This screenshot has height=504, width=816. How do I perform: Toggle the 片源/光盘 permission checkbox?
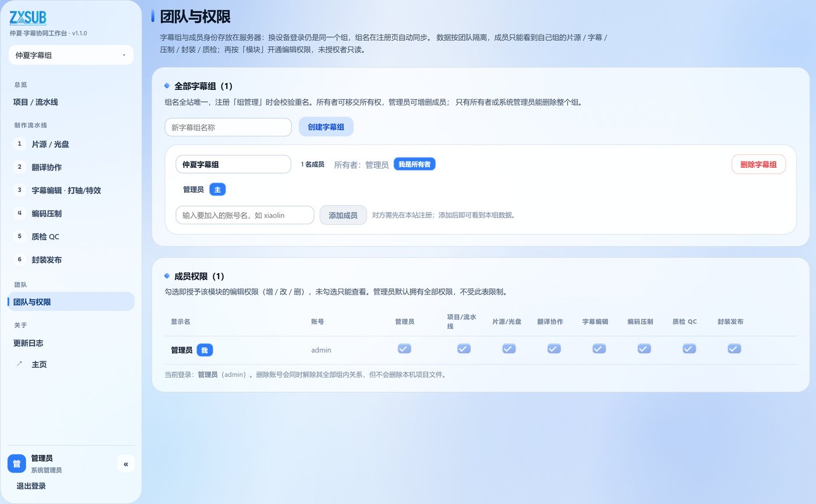[x=509, y=348]
